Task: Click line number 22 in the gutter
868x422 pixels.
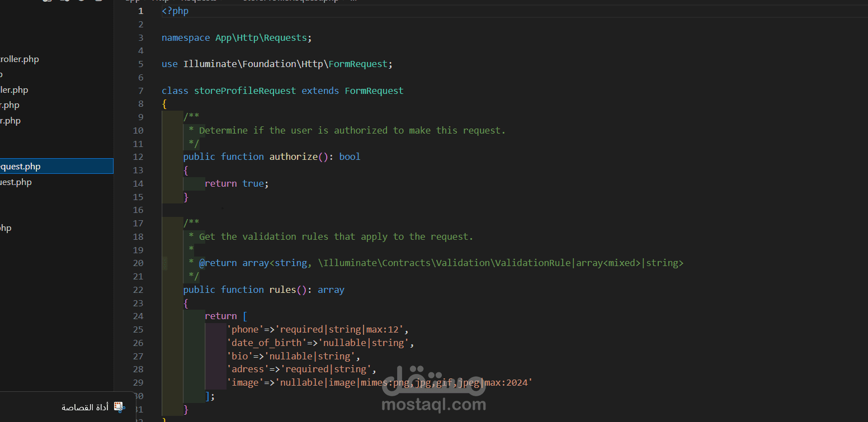Action: [138, 290]
